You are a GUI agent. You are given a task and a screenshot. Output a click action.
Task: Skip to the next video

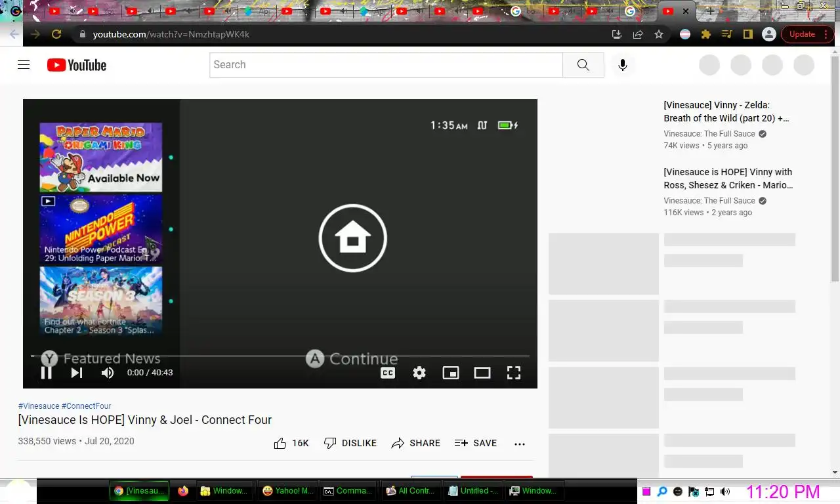pyautogui.click(x=77, y=373)
